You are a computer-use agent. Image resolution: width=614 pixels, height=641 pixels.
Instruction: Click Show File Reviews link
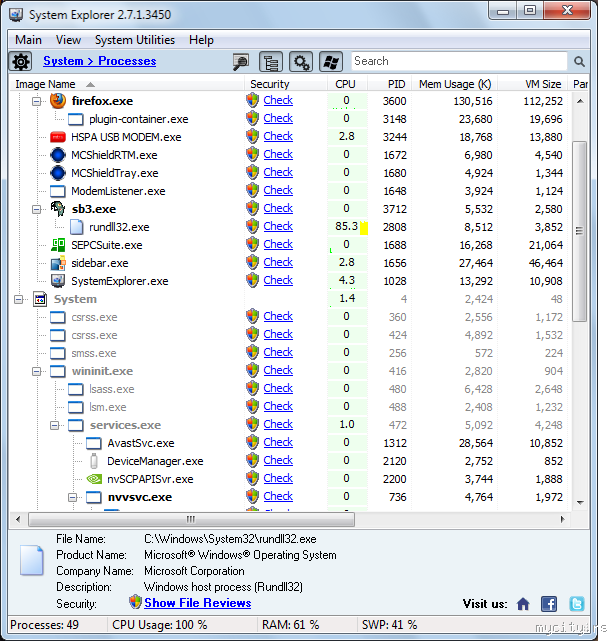coord(197,603)
